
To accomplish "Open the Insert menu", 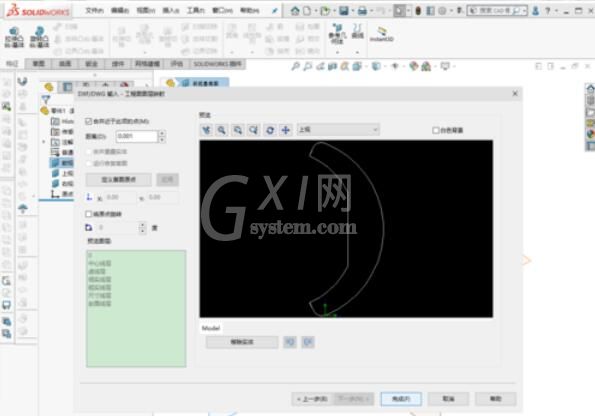I will click(171, 11).
